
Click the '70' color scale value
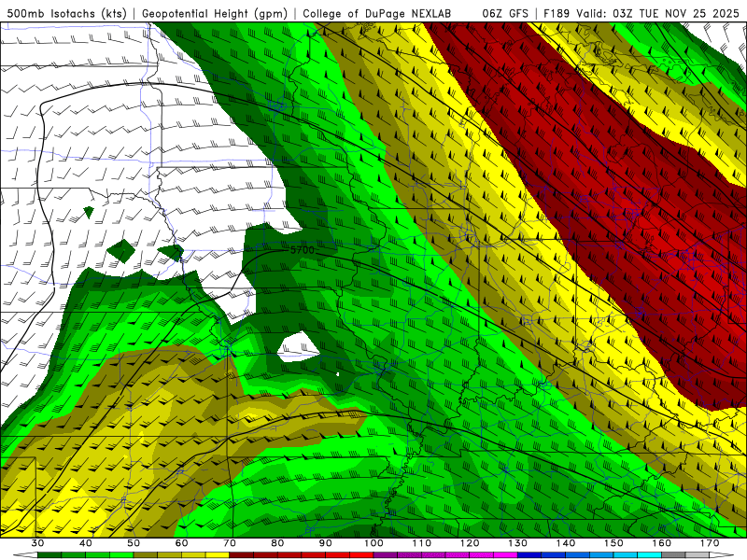[230, 543]
